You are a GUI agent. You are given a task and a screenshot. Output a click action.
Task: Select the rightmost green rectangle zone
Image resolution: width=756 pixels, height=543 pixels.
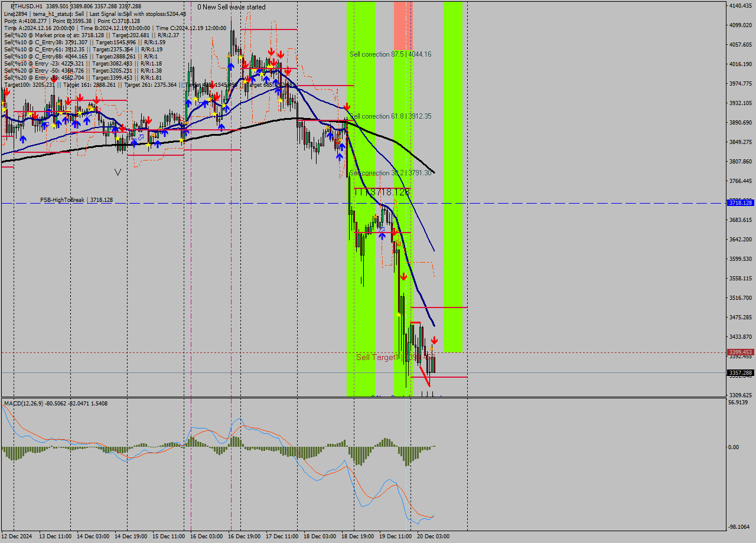(453, 177)
